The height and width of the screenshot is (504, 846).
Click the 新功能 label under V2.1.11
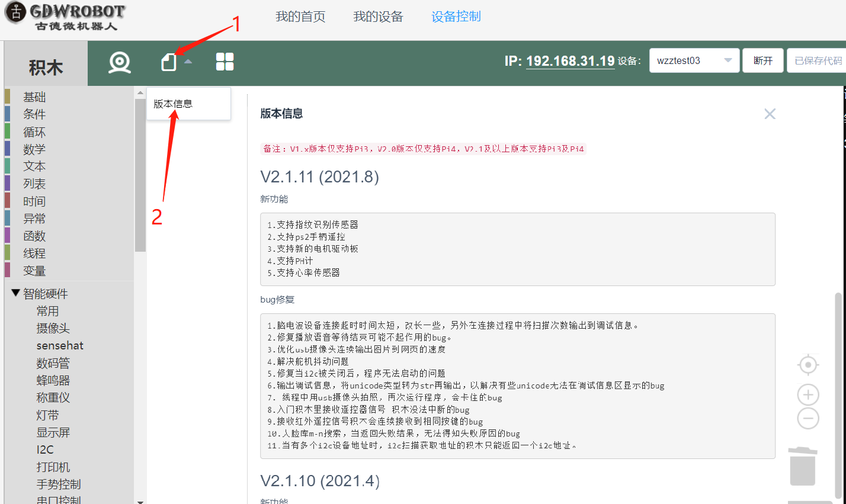[274, 199]
